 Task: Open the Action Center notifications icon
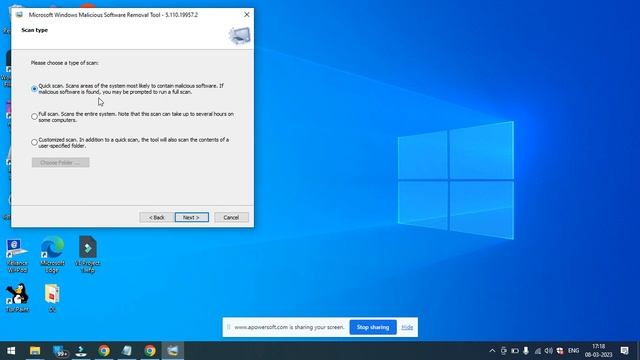click(x=624, y=351)
